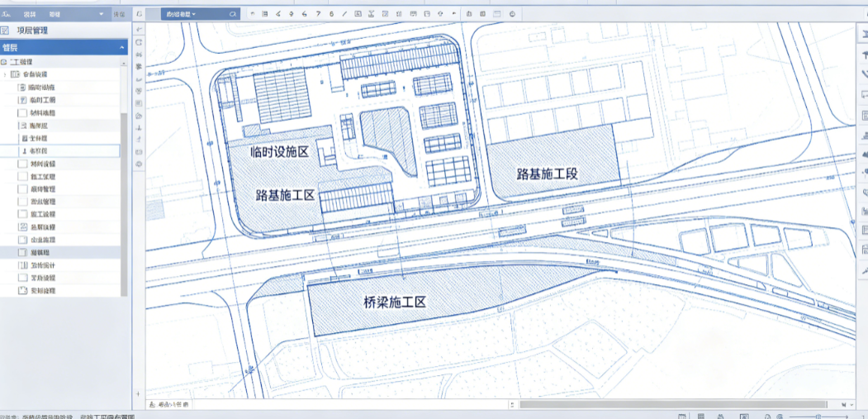
Task: Select the diagonal line drawing tool
Action: (x=344, y=13)
